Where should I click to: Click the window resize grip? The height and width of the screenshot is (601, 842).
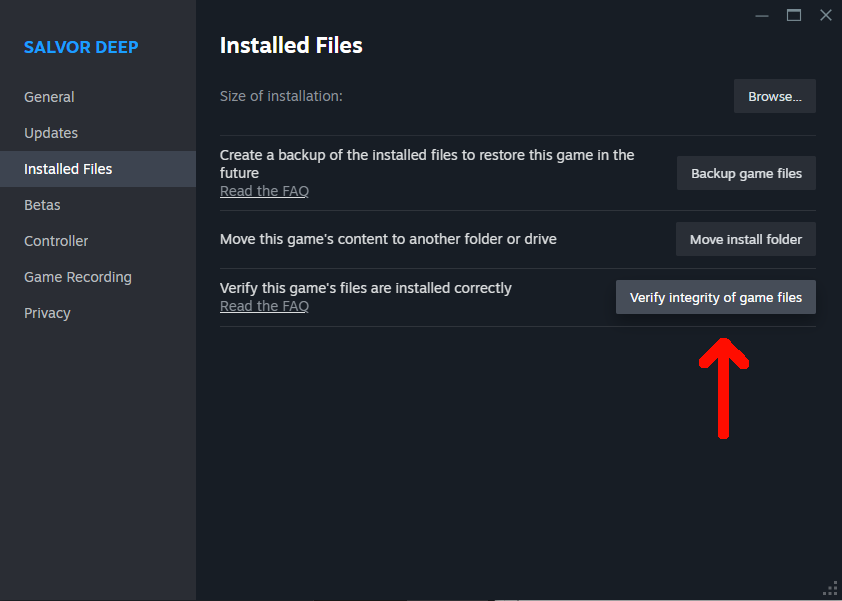(x=831, y=590)
